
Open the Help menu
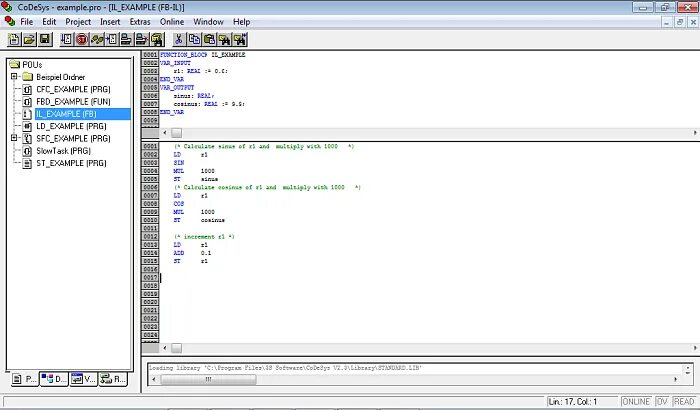[242, 22]
